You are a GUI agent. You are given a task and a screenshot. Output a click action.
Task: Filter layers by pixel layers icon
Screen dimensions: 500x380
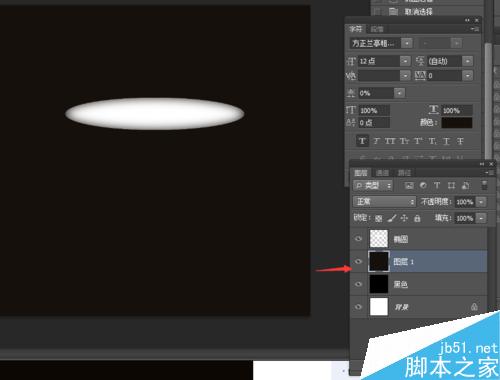click(409, 186)
